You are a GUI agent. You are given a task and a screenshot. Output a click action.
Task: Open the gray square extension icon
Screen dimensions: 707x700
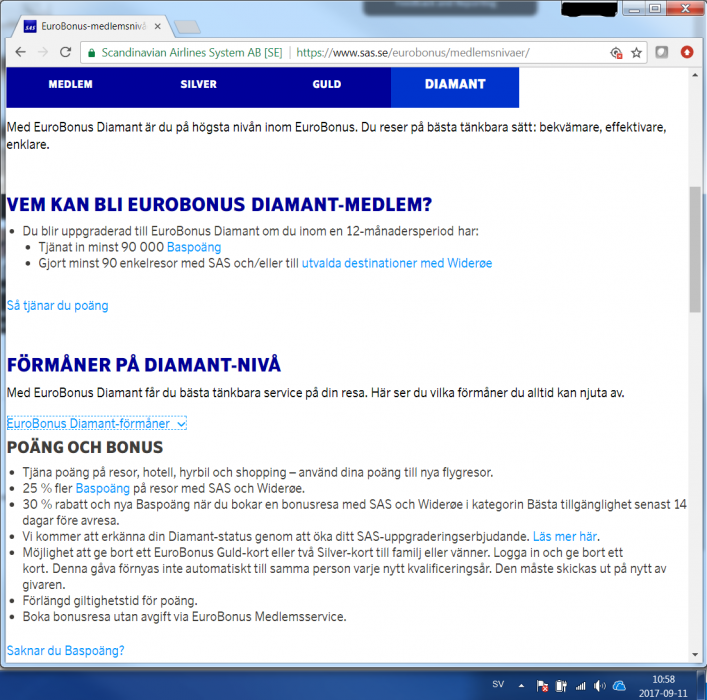[x=662, y=52]
